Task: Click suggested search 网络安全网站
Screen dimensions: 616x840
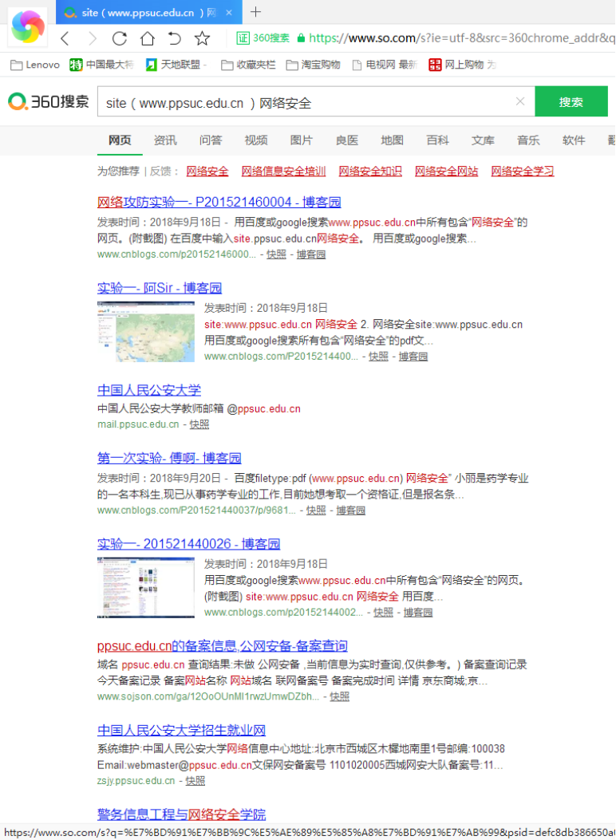Action: 446,172
